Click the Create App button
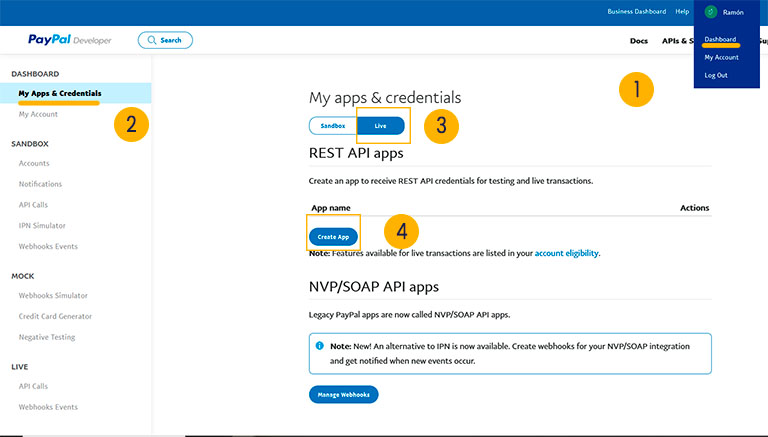Viewport: 768px width, 437px height. click(x=333, y=237)
